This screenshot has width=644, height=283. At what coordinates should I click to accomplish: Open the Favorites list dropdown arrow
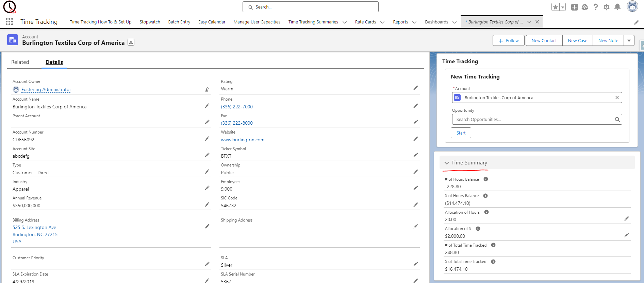click(563, 7)
